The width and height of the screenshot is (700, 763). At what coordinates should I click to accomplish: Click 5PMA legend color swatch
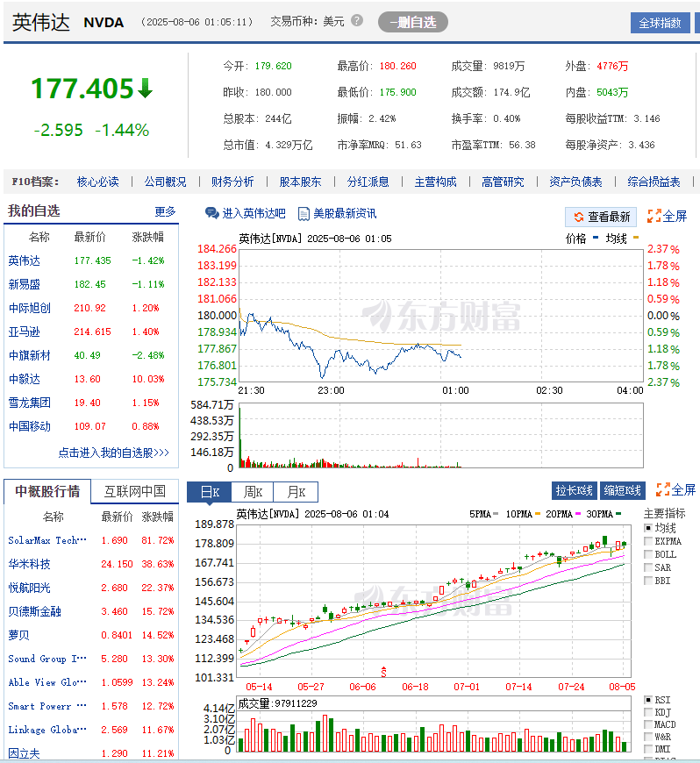click(496, 514)
